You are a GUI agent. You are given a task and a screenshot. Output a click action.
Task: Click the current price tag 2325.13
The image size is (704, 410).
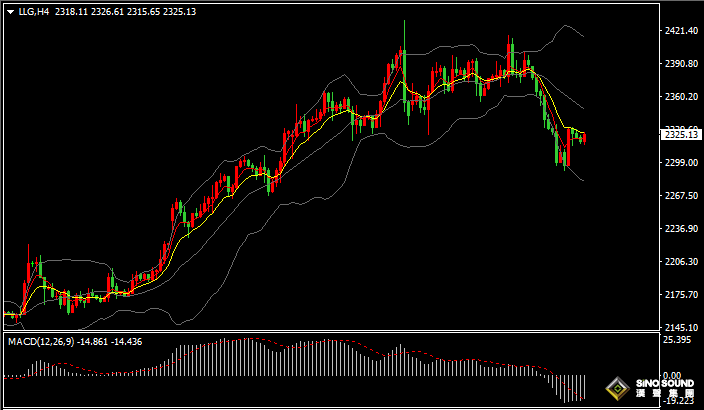[680, 135]
